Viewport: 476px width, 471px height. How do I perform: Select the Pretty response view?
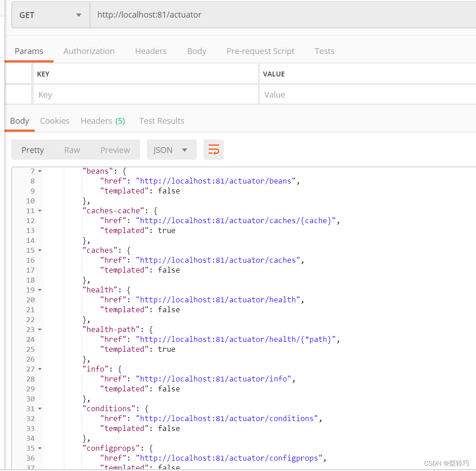click(32, 149)
